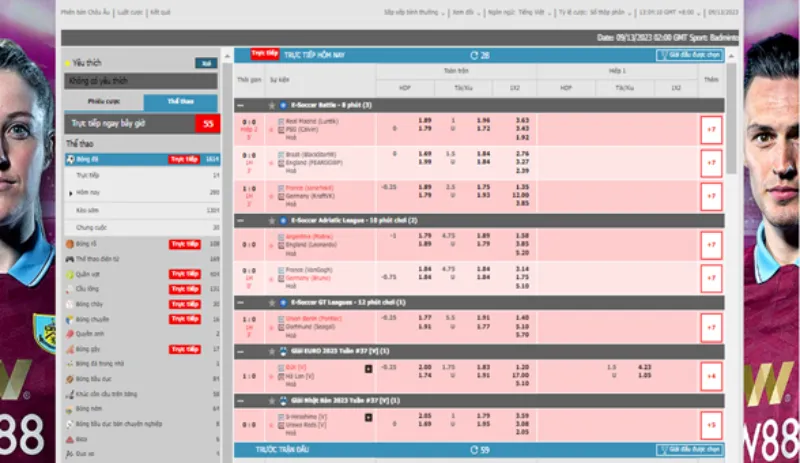
Task: Open the futsal icon Bóng đá trong nhà
Action: coord(70,364)
